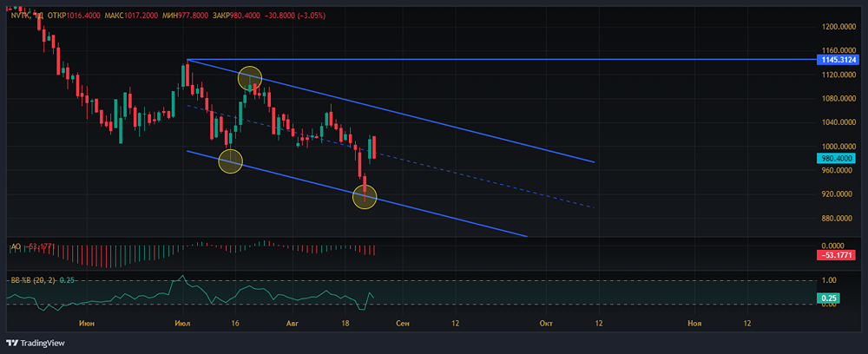This screenshot has width=868, height=354.
Task: Click the Сен date label
Action: (403, 323)
